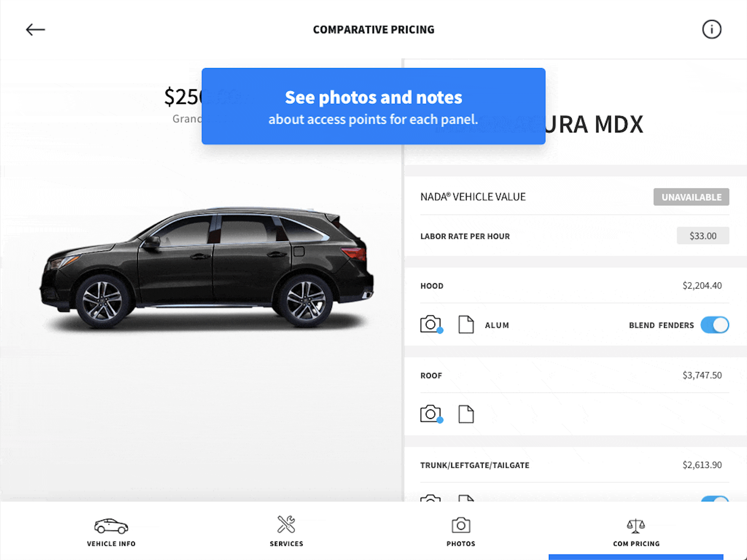747x560 pixels.
Task: Click the ALUM label in Hood row
Action: 497,325
